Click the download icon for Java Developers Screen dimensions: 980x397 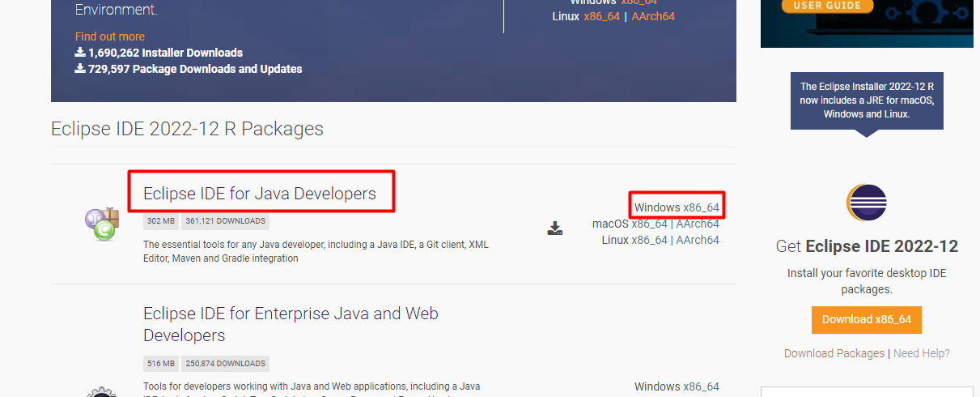[554, 228]
